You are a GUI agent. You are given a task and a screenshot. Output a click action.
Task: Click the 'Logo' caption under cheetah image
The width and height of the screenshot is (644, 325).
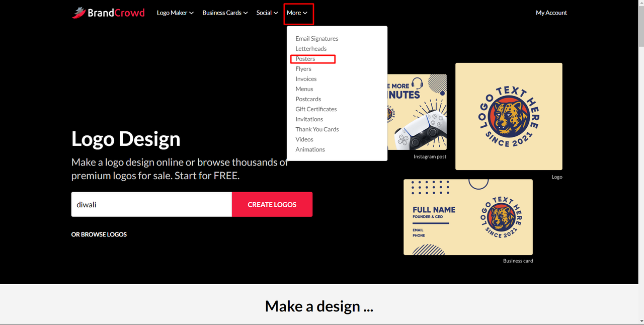pos(557,177)
